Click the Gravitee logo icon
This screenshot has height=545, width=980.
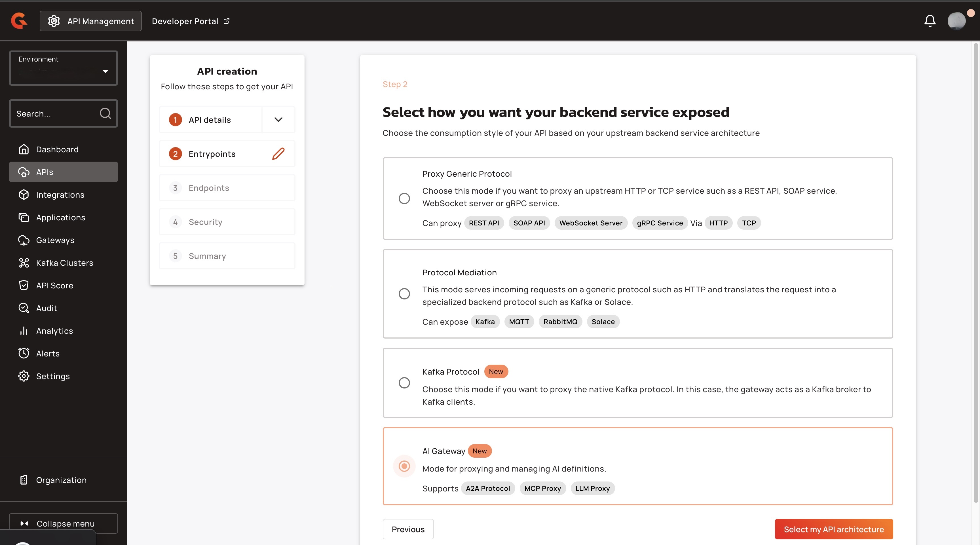click(19, 21)
